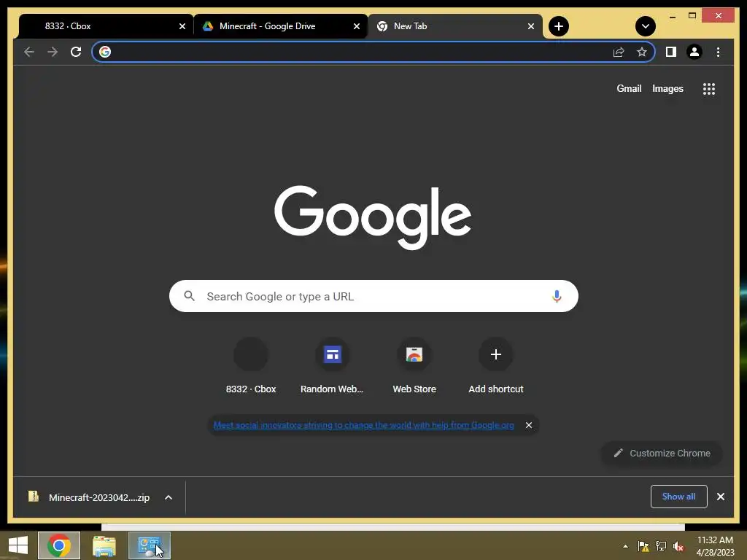Click Customize Chrome button
747x560 pixels.
662,454
